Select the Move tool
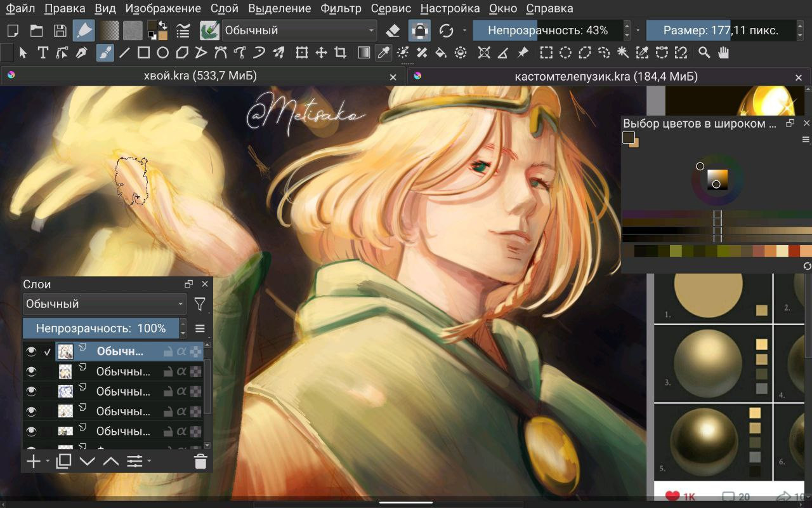 click(x=321, y=53)
